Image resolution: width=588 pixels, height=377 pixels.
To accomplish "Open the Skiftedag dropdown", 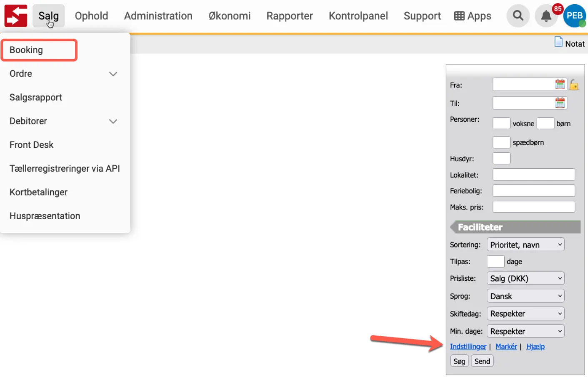I will click(x=525, y=314).
